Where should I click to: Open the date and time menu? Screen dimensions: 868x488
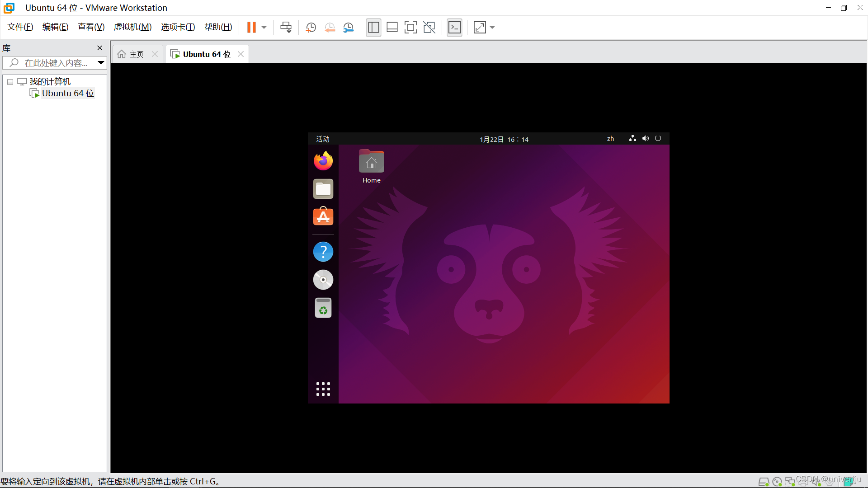tap(504, 140)
